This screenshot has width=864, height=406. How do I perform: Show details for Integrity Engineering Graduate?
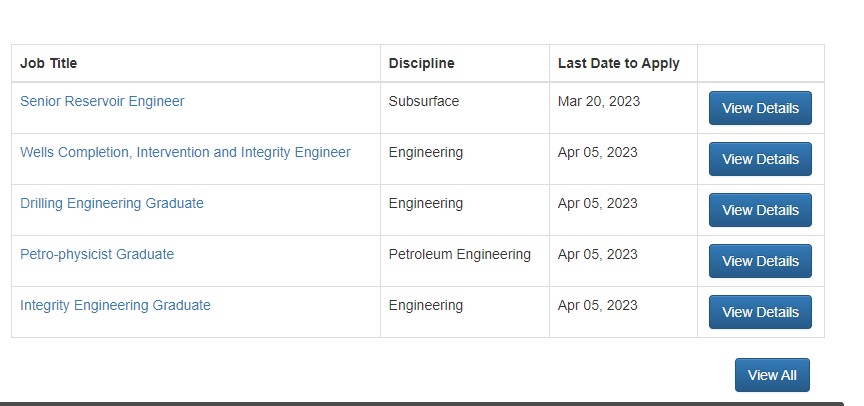(x=760, y=312)
